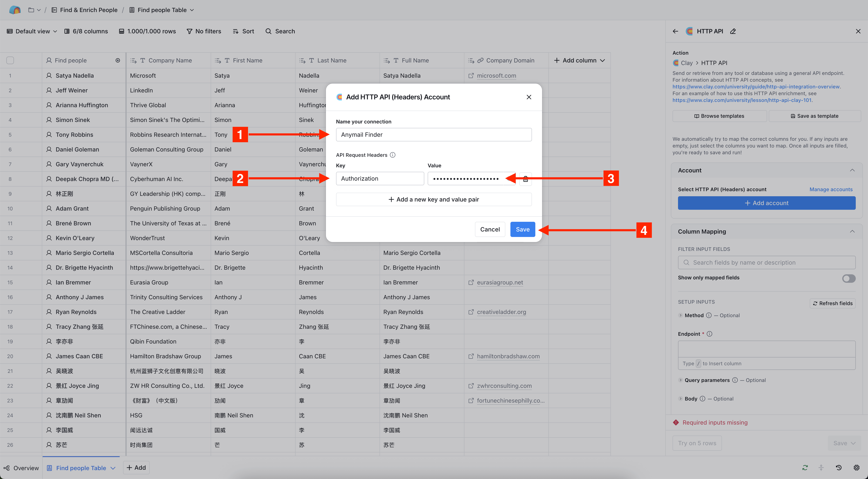Open the folder breadcrumb dropdown
Image resolution: width=868 pixels, height=479 pixels.
(34, 10)
